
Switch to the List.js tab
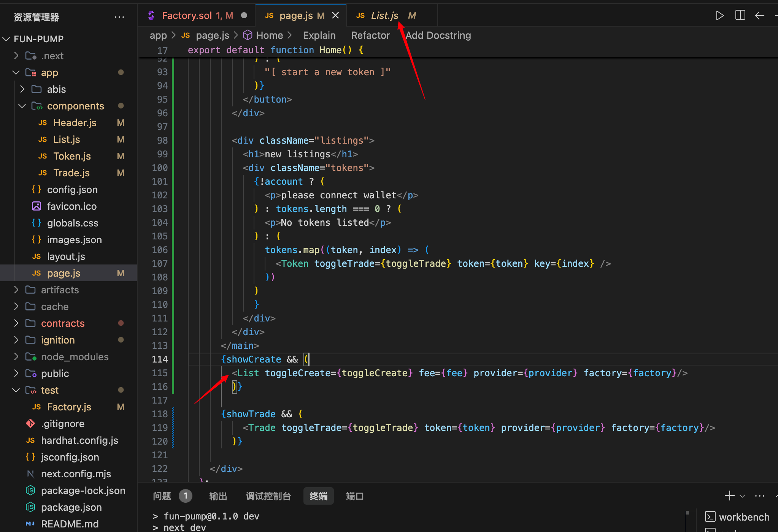tap(392, 16)
